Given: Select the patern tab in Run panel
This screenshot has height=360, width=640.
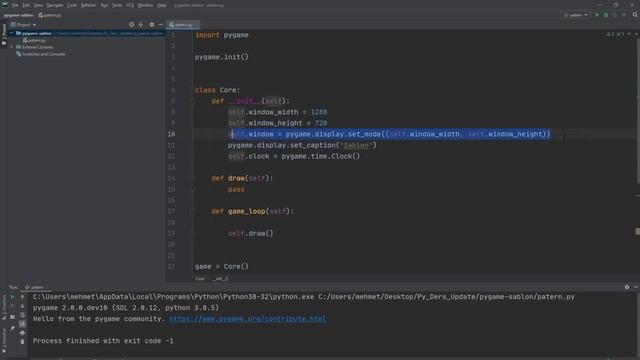Looking at the screenshot, I should coord(36,287).
